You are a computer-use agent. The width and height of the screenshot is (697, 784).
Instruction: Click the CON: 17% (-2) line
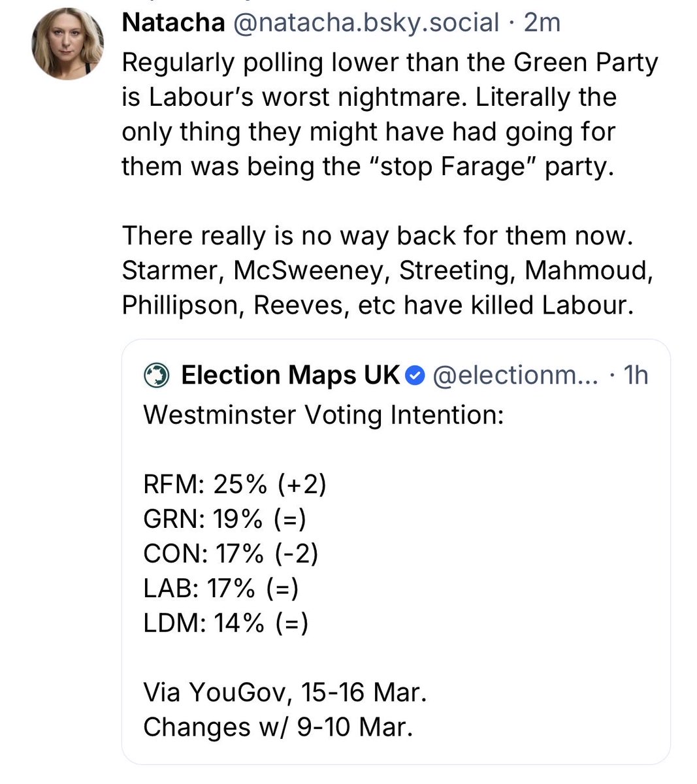pos(231,553)
